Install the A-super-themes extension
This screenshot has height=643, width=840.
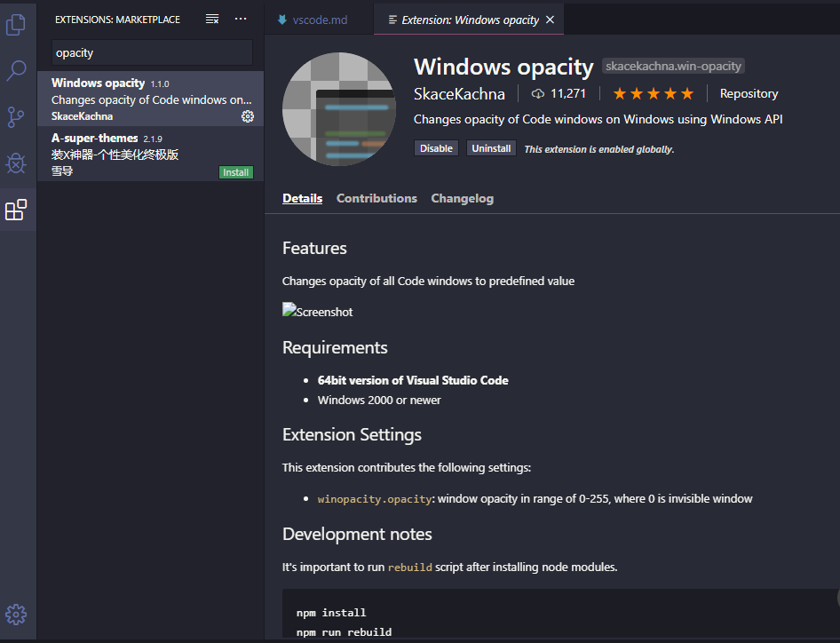pos(235,172)
